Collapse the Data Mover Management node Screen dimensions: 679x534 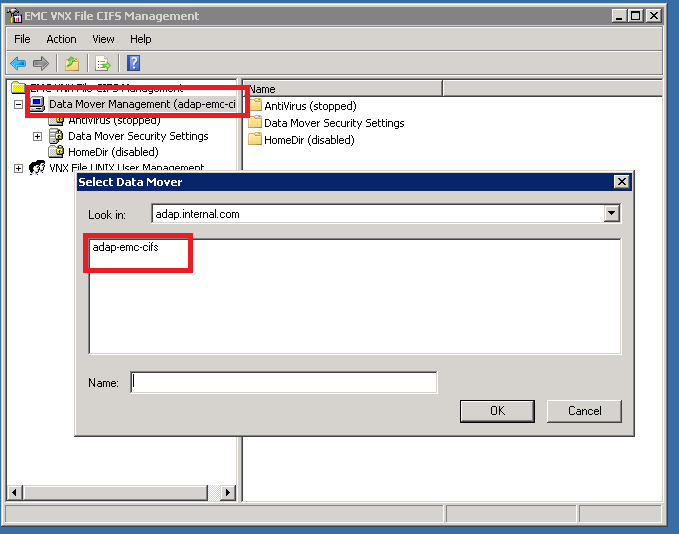click(x=18, y=104)
